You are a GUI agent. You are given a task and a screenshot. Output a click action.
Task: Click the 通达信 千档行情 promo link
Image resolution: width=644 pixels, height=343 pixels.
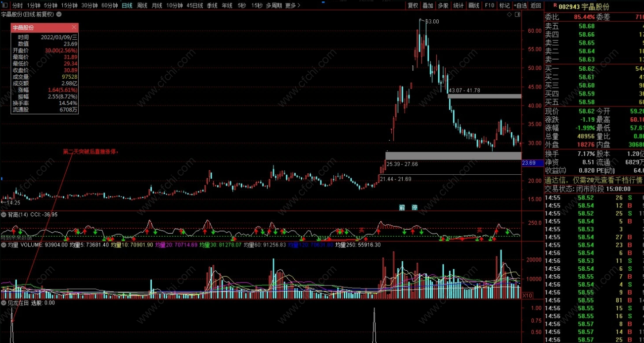pos(594,180)
